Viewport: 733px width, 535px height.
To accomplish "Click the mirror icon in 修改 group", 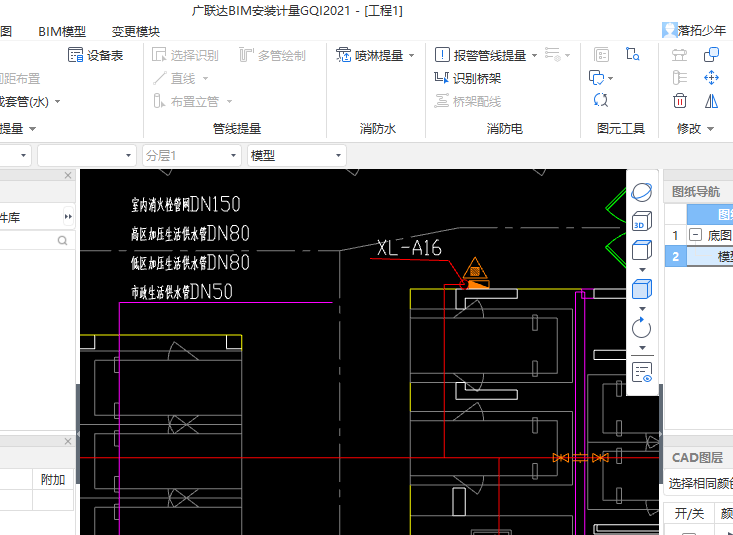I will point(711,100).
